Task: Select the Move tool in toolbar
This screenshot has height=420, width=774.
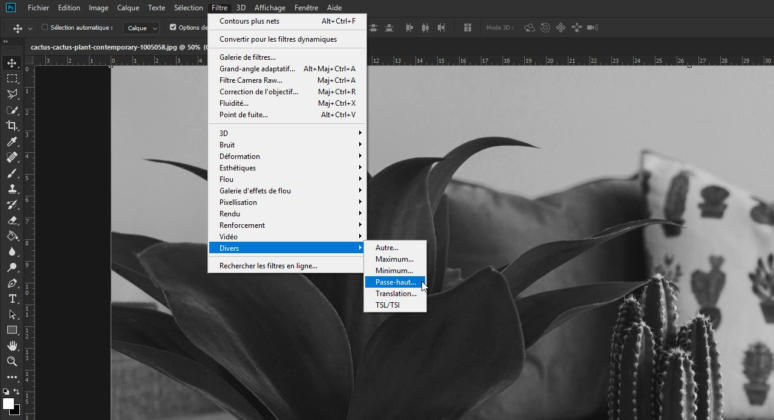Action: pos(12,62)
